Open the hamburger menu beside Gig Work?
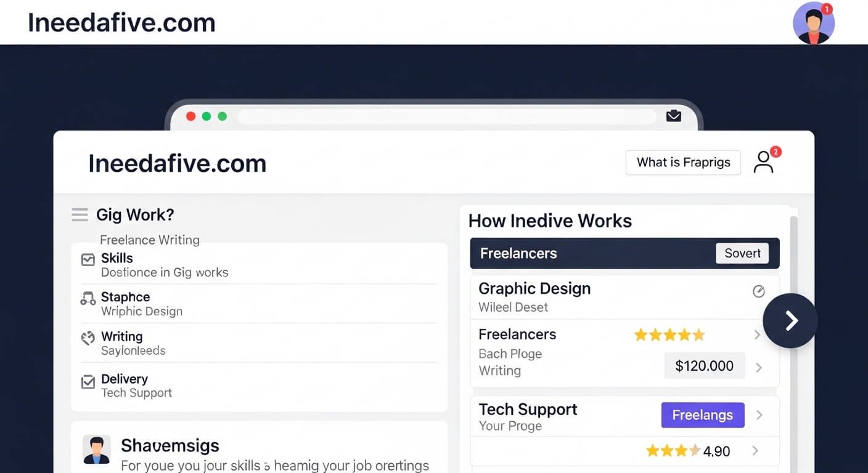This screenshot has height=473, width=868. (x=80, y=214)
